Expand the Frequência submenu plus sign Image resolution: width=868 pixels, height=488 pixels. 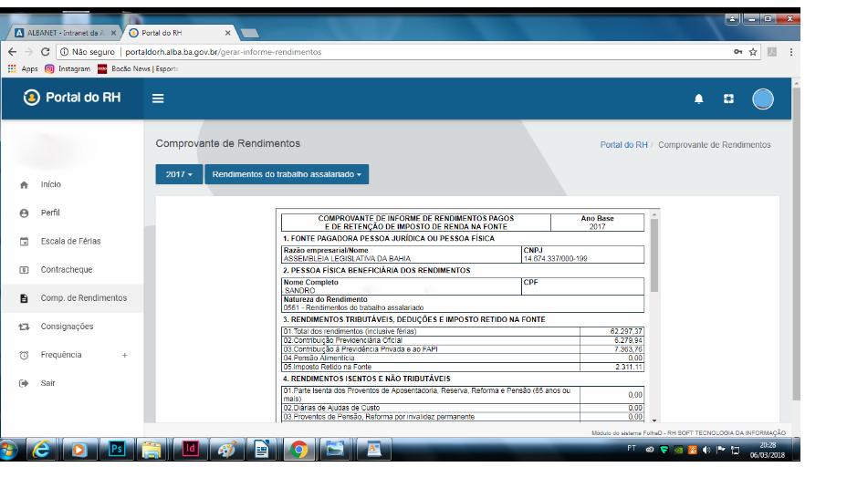click(125, 355)
